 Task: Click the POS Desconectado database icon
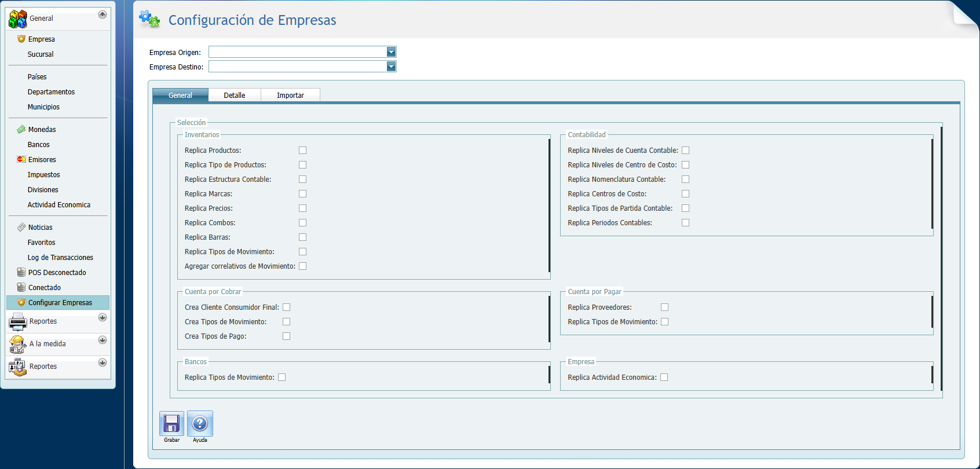21,272
